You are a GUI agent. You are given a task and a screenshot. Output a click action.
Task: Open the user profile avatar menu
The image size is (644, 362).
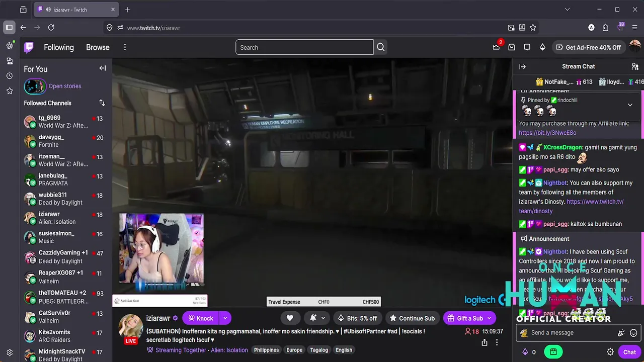[x=635, y=47]
